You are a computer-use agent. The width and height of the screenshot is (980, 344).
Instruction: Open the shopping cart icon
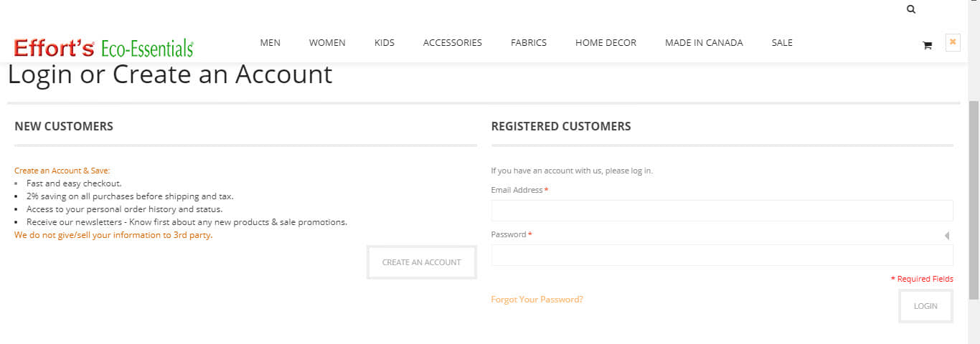coord(927,45)
